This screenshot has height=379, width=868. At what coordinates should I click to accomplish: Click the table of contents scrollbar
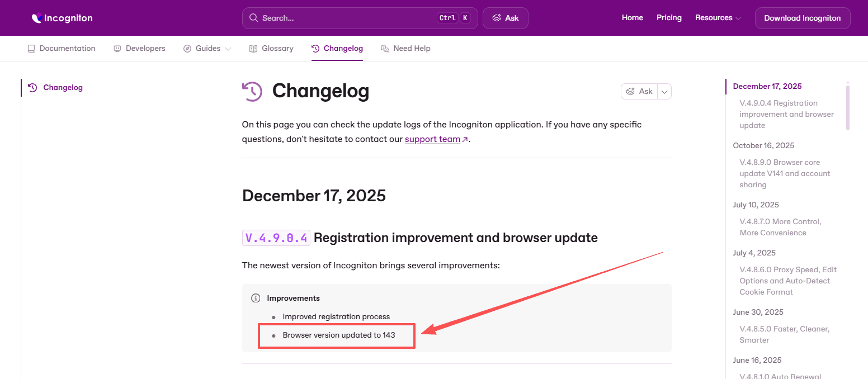(848, 107)
